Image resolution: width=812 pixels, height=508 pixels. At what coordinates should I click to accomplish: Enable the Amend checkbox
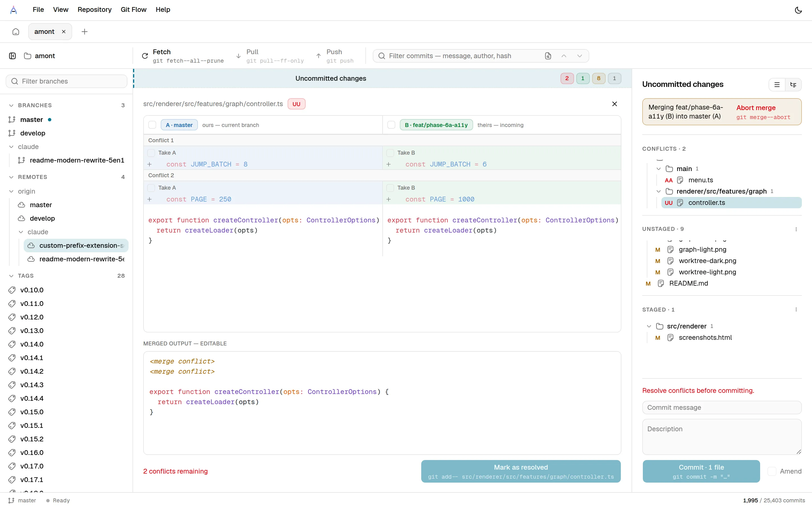(x=772, y=471)
